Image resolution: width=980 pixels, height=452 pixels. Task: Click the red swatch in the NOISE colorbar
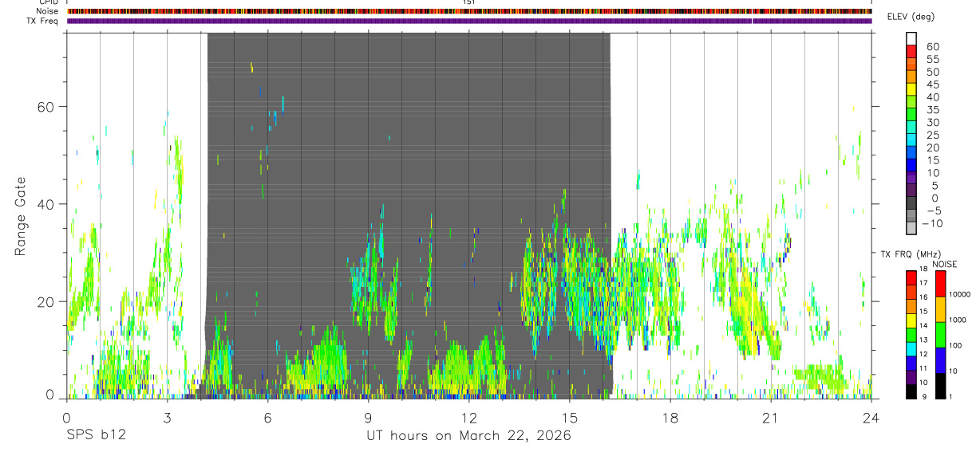pos(940,283)
